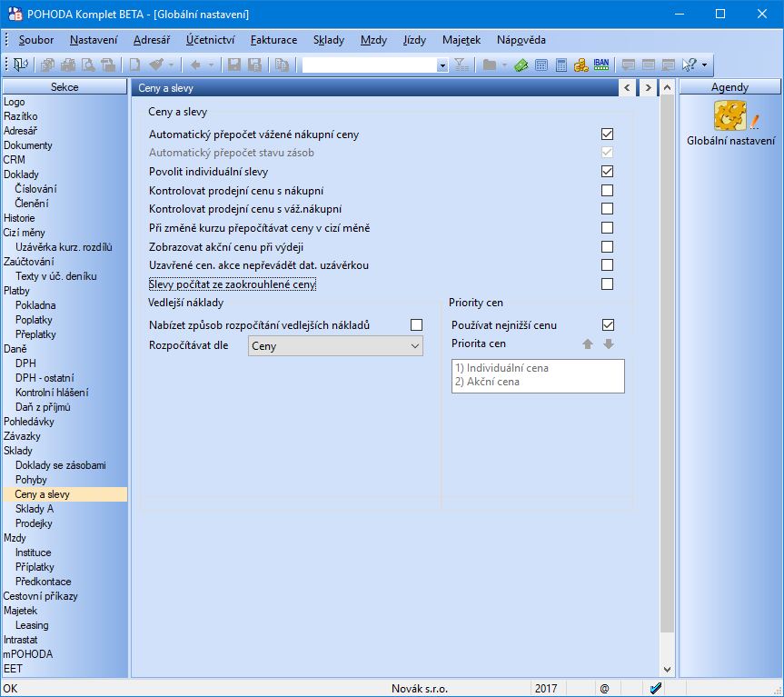Click the context help question cursor icon

[x=689, y=65]
